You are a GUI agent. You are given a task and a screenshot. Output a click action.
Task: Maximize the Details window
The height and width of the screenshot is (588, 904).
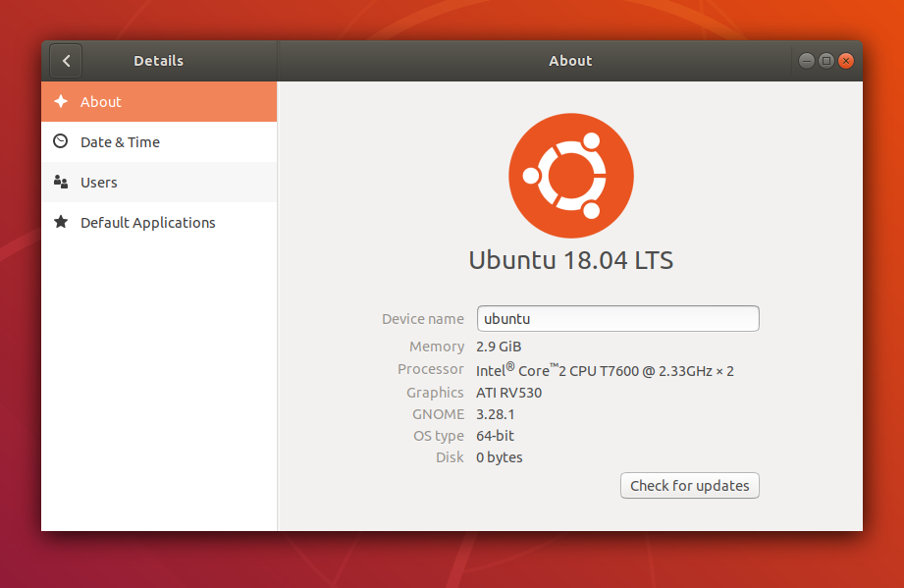click(x=826, y=61)
